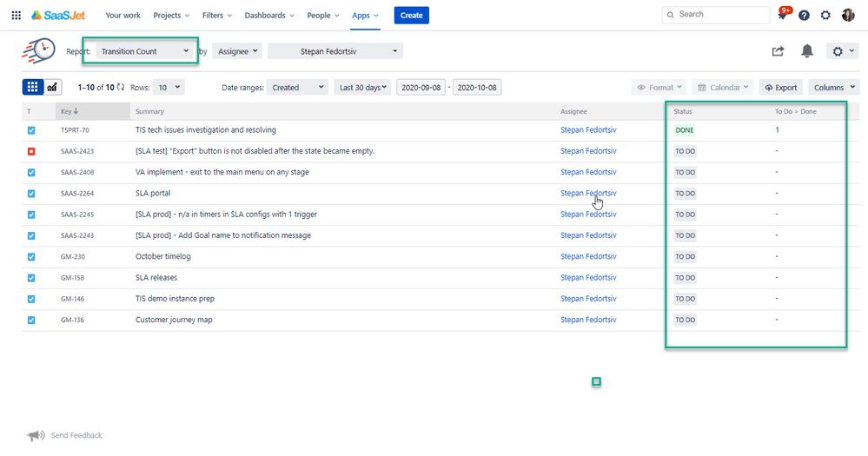This screenshot has height=456, width=868.
Task: Click task type icon for TSPRT-70
Action: 31,130
